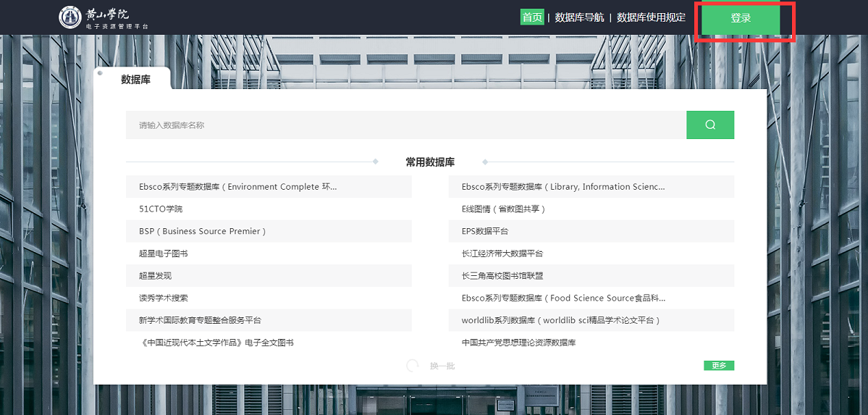Viewport: 868px width, 415px height.
Task: Click the refresh icon beside 换一批
Action: 413,366
